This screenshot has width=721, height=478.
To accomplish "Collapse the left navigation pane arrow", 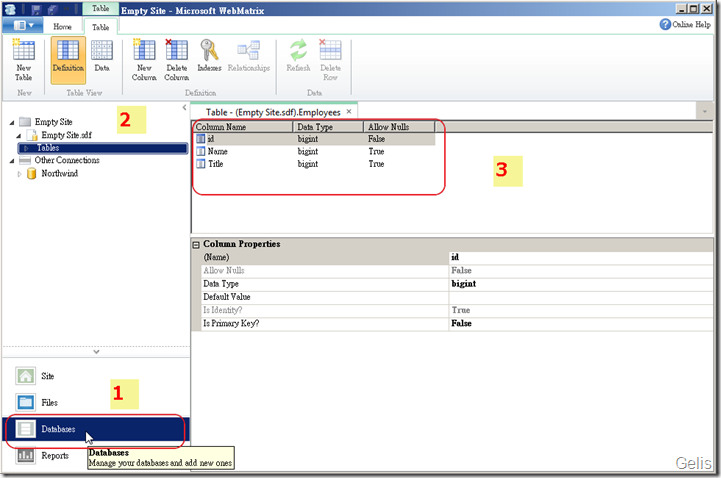I will pyautogui.click(x=184, y=108).
